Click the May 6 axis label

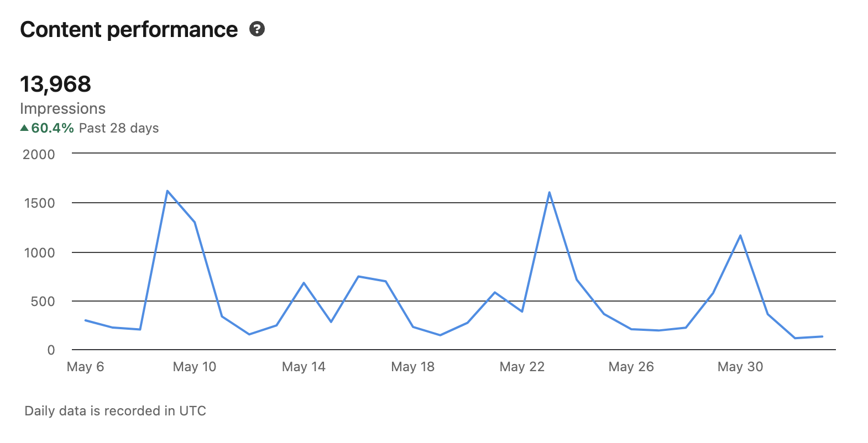tap(85, 367)
